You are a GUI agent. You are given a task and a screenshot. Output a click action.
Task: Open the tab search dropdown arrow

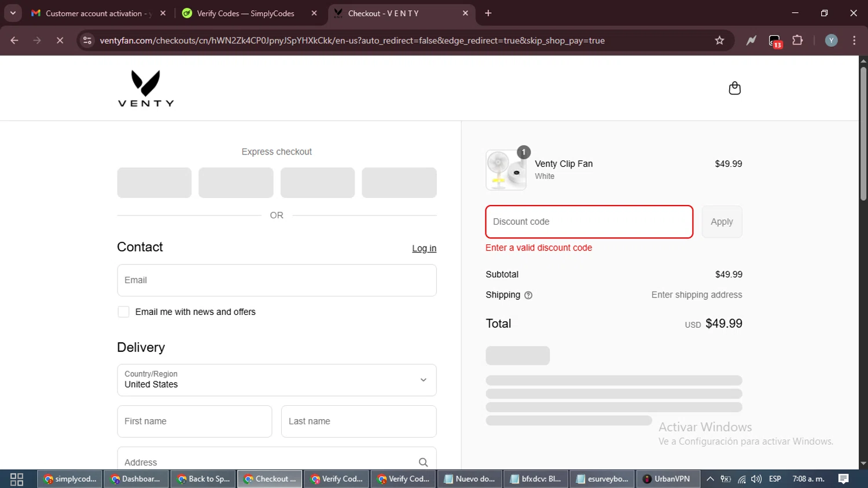tap(13, 13)
